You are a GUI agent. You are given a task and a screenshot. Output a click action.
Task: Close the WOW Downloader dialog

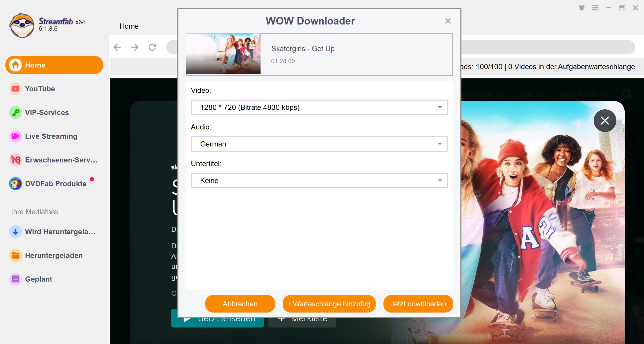(448, 21)
